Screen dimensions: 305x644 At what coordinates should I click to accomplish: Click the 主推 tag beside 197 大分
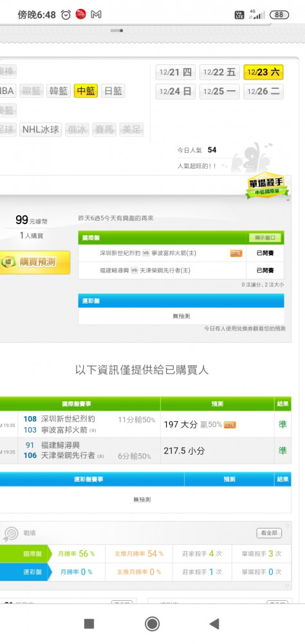(x=230, y=424)
